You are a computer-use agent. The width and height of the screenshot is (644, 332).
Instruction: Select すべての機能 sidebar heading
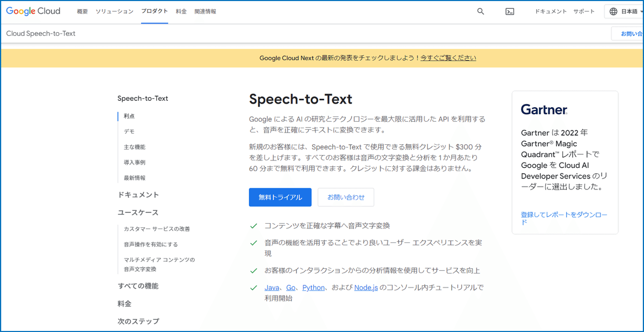(x=138, y=286)
